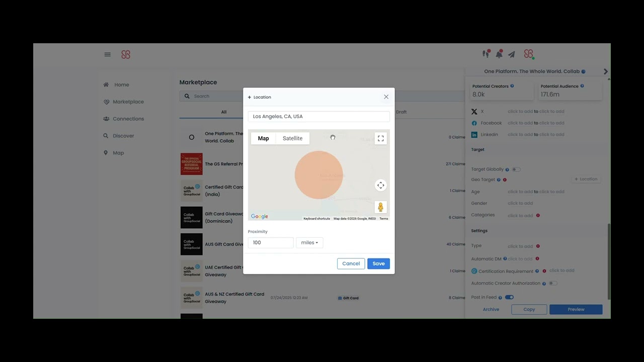Image resolution: width=644 pixels, height=362 pixels.
Task: Click the magnifier icon in Marketplace search
Action: pyautogui.click(x=187, y=96)
